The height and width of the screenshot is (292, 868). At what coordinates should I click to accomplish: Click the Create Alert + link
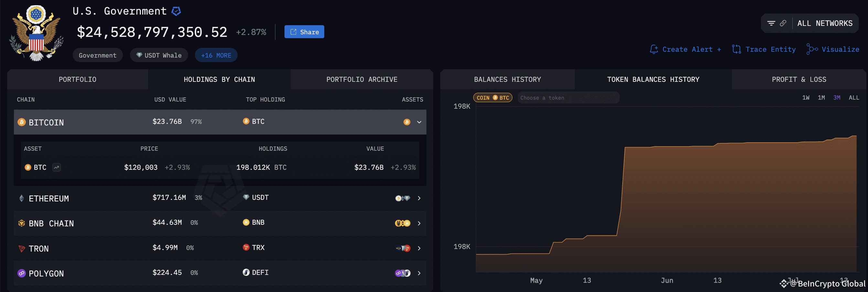point(692,49)
